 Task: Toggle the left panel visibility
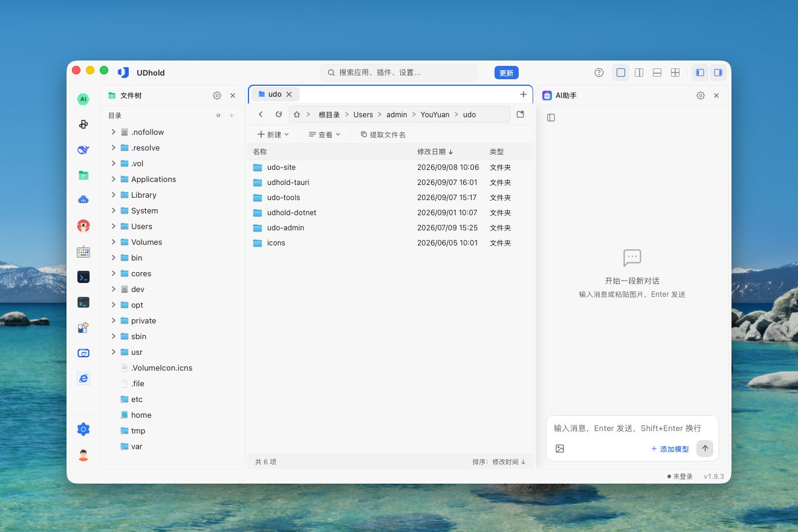[700, 73]
